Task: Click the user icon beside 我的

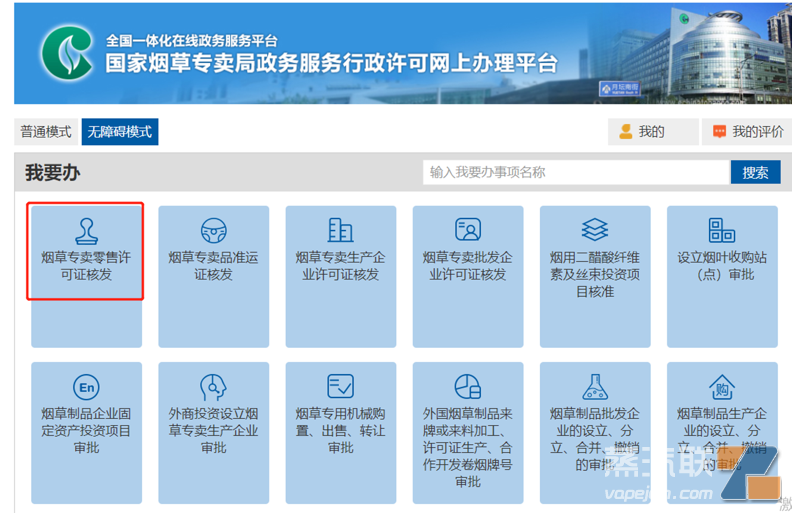Action: tap(626, 132)
